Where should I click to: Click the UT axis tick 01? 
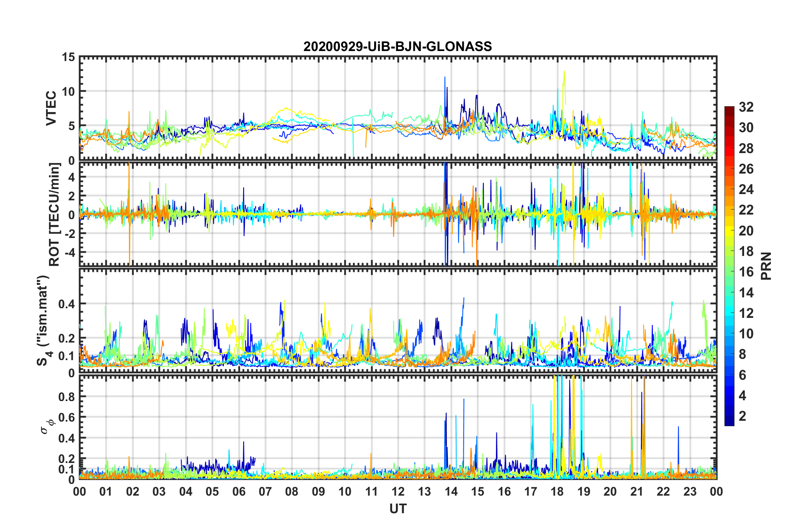106,491
